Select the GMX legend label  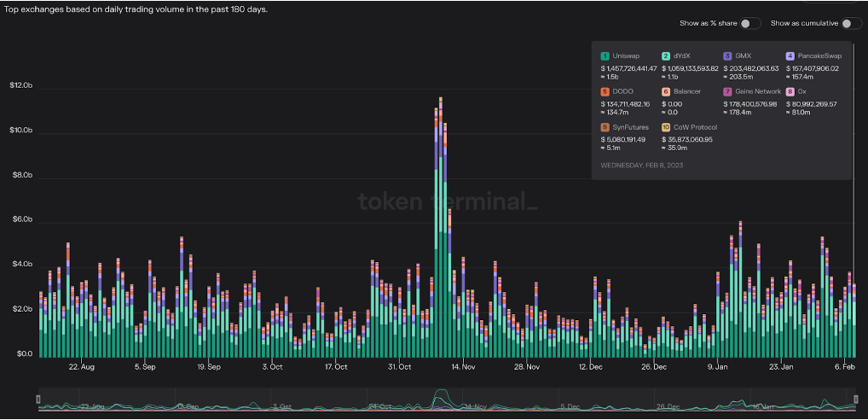(x=743, y=56)
